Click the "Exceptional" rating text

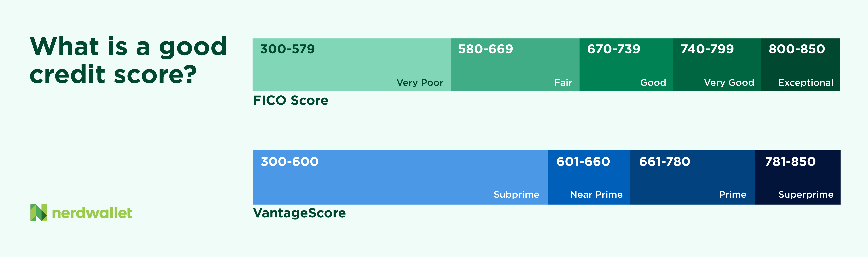805,83
